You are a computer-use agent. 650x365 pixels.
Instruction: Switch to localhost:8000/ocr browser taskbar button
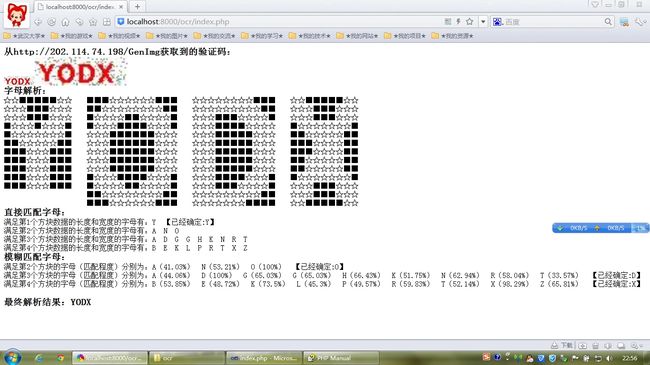(x=110, y=358)
